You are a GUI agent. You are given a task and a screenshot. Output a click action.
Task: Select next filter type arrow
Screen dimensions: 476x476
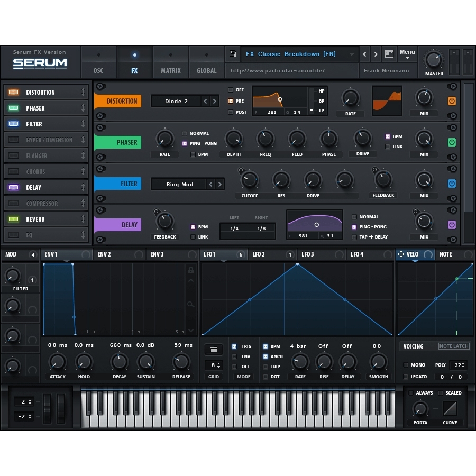click(220, 184)
